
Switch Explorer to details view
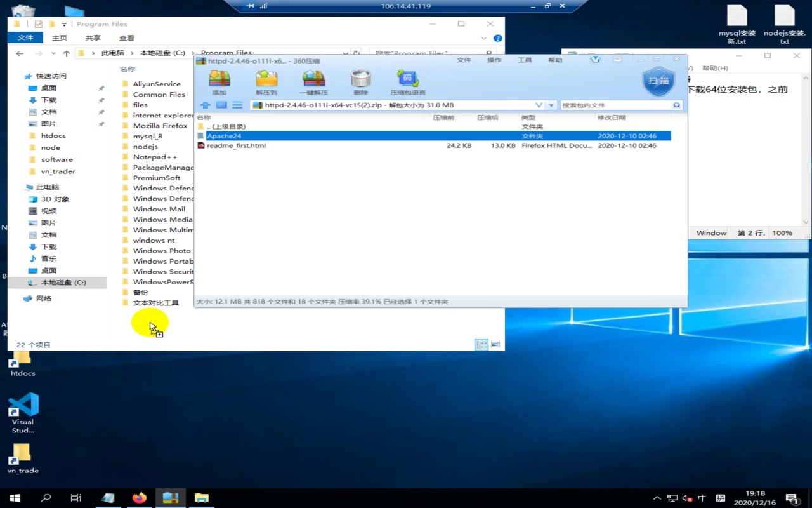coord(481,345)
